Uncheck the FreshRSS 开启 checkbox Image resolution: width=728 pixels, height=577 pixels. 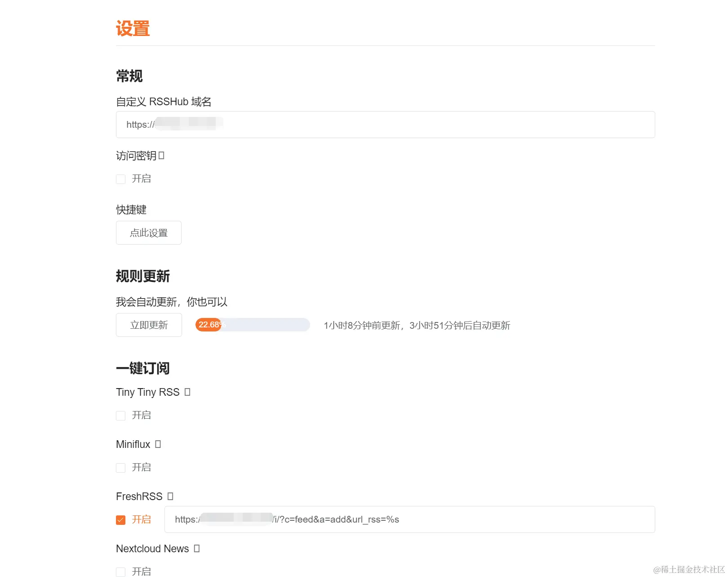[x=120, y=520]
